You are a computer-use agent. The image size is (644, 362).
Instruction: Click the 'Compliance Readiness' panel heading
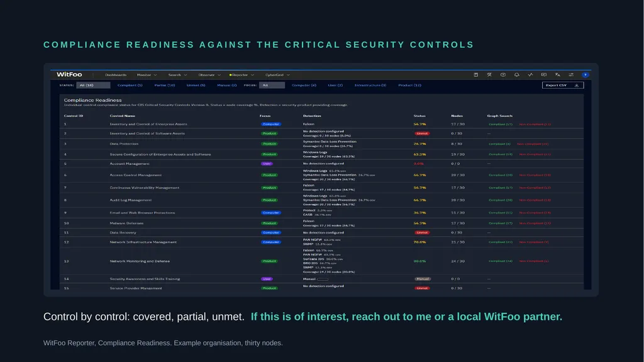coord(93,100)
